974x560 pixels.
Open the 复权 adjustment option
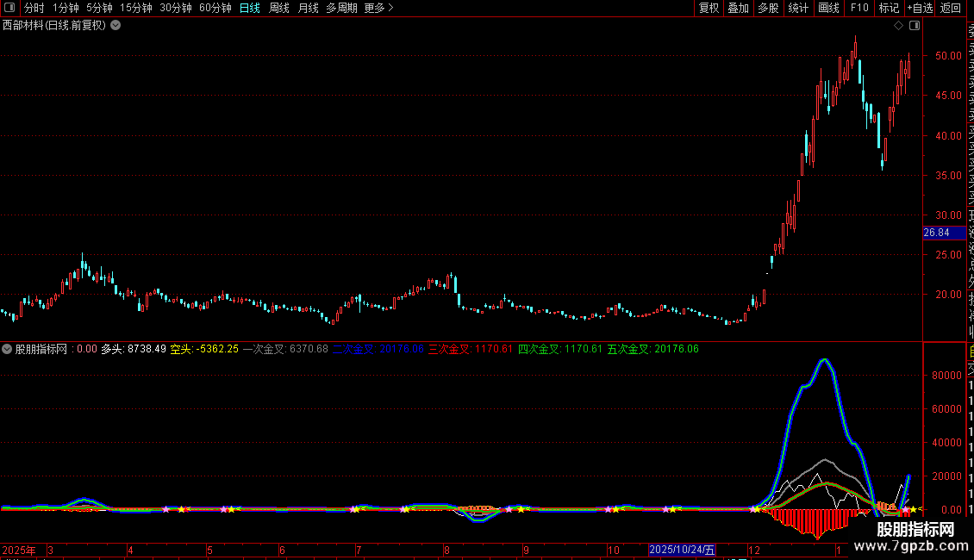709,8
